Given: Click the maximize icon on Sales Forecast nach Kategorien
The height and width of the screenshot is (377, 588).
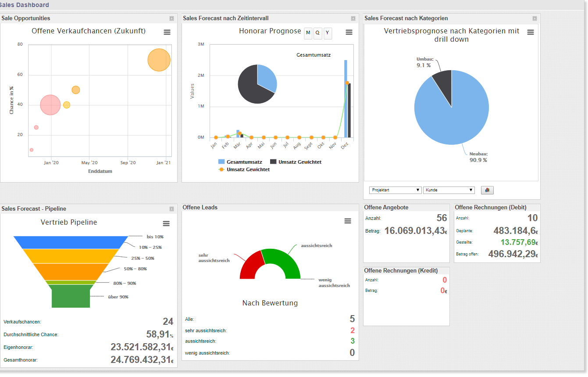Looking at the screenshot, I should [x=535, y=18].
